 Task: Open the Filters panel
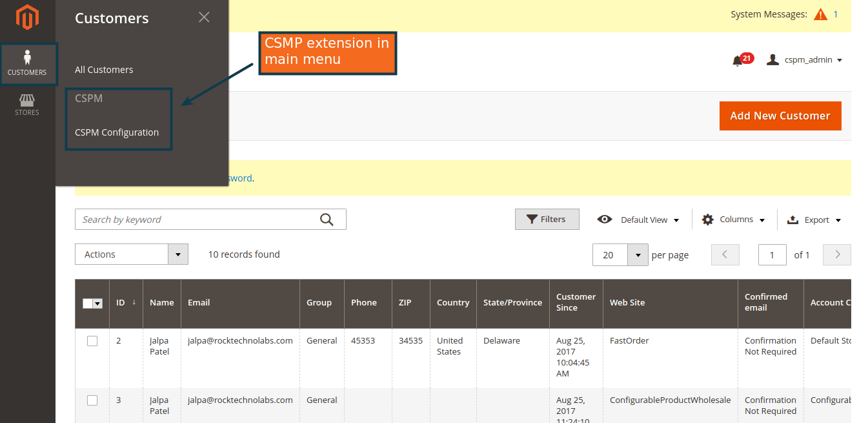pyautogui.click(x=547, y=220)
